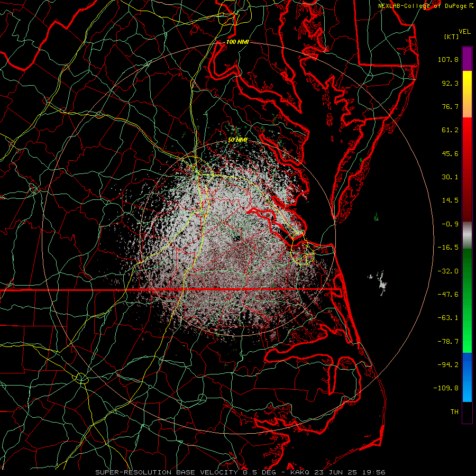Click the -0.9 legend value

click(x=450, y=224)
